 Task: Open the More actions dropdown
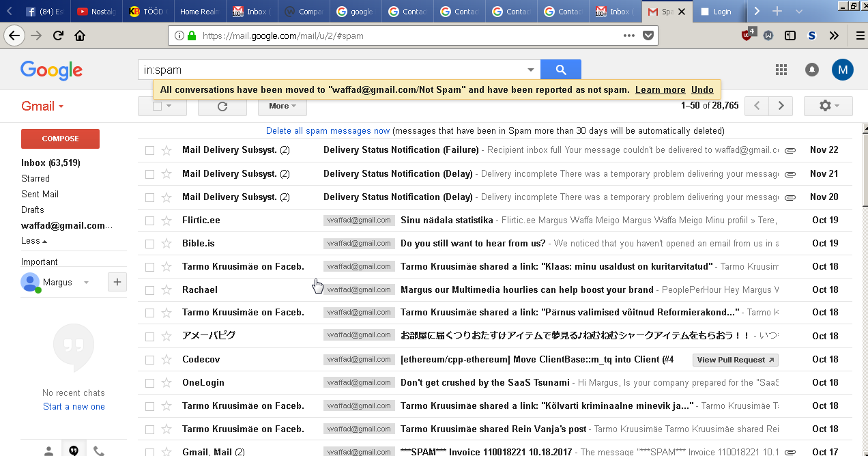point(282,106)
